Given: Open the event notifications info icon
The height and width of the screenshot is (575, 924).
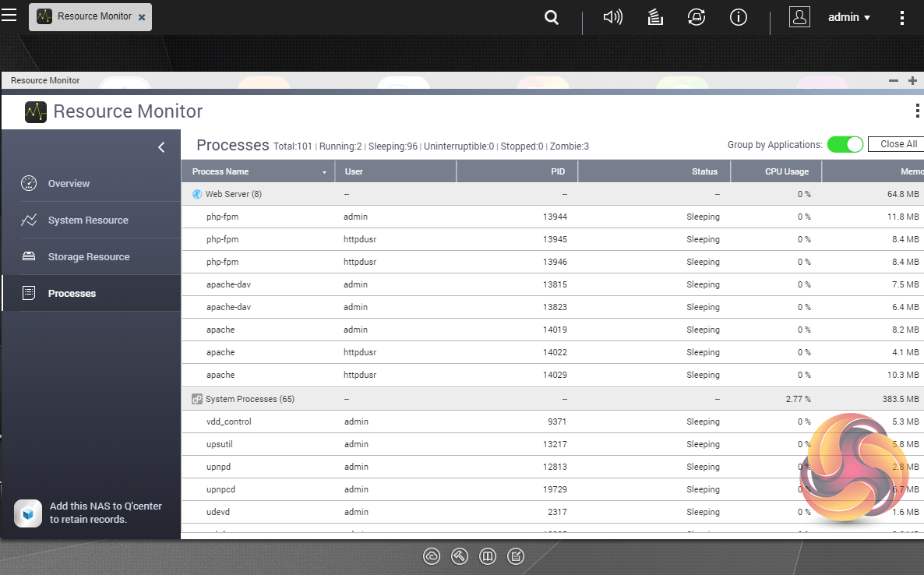Looking at the screenshot, I should [738, 17].
